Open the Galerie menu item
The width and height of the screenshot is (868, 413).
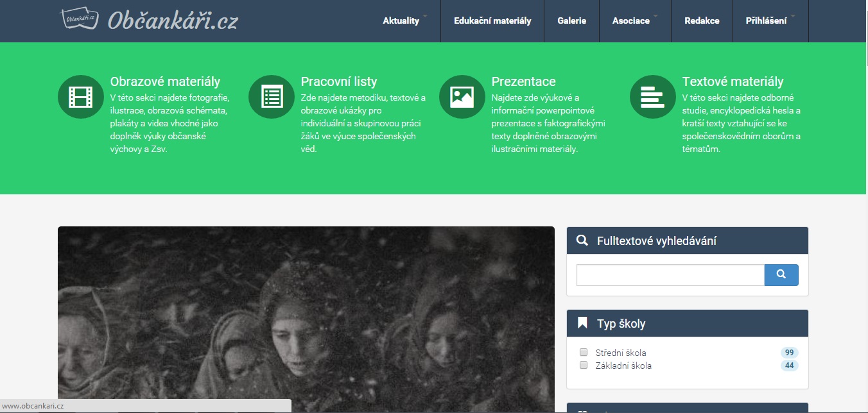(571, 21)
